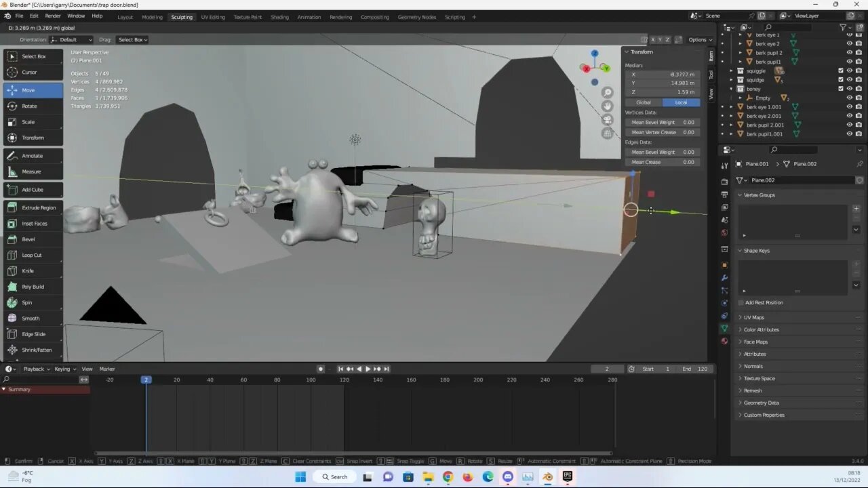Choose the Edge Slide tool
Screen dimensions: 868x488
[x=33, y=334]
